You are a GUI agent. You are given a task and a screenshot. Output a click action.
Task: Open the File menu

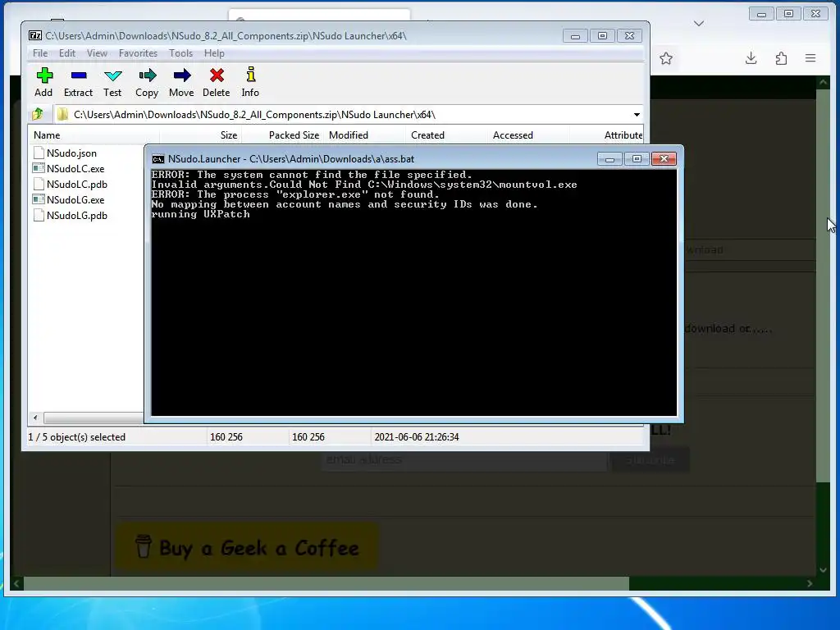40,53
